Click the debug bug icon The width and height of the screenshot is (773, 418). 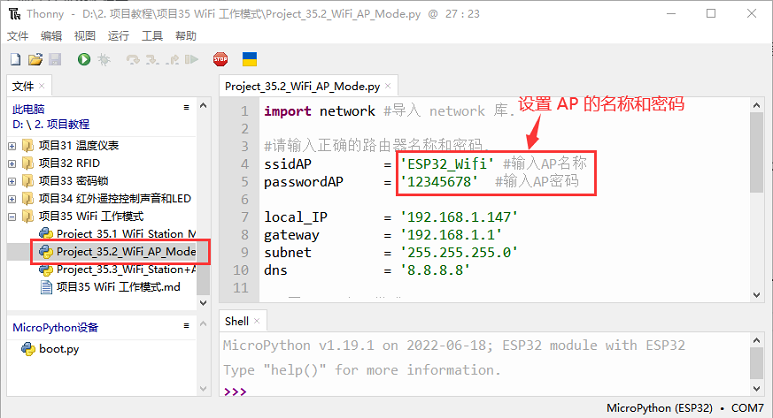[x=102, y=60]
